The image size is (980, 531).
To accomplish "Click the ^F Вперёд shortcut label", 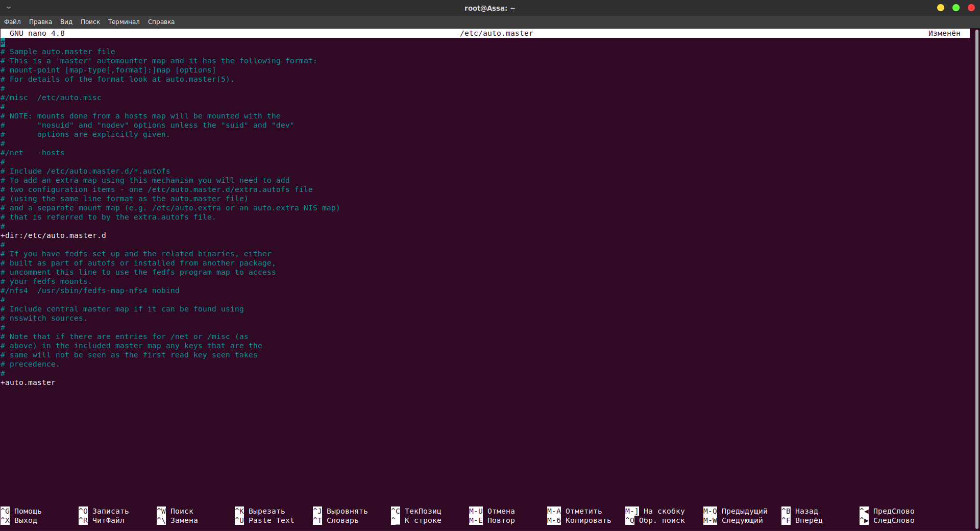I will click(802, 520).
